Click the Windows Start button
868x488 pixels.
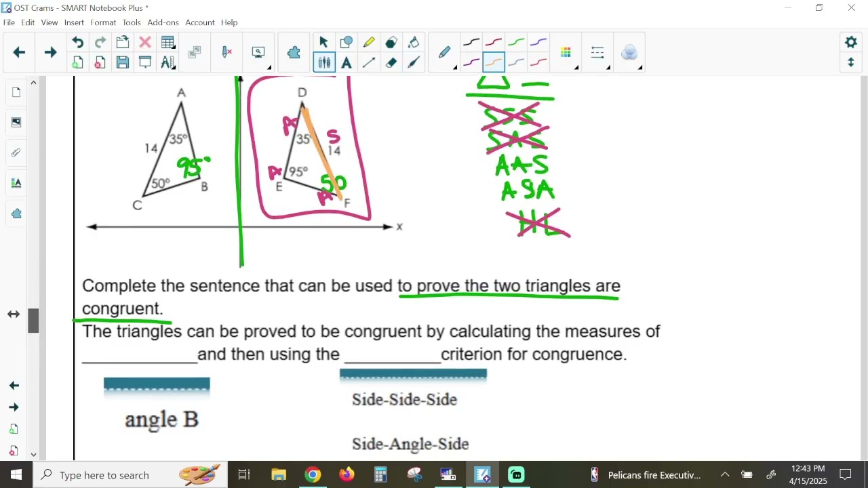(16, 474)
